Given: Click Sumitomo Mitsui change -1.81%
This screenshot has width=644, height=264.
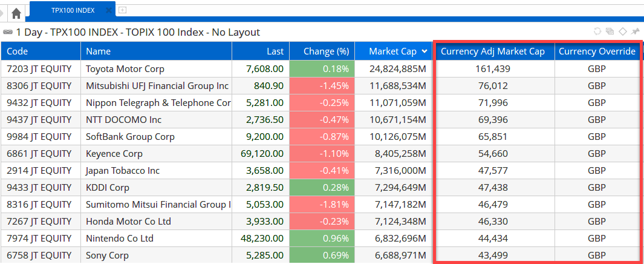Looking at the screenshot, I should pyautogui.click(x=322, y=205).
